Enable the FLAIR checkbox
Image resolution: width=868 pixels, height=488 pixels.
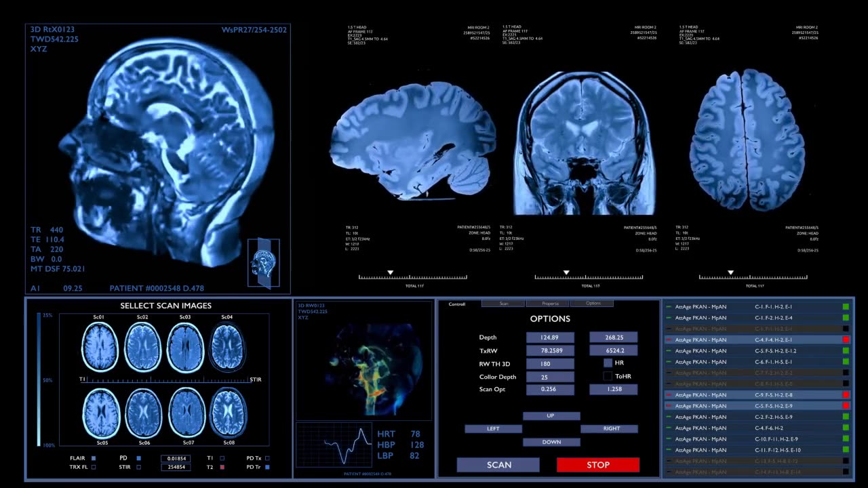click(94, 458)
